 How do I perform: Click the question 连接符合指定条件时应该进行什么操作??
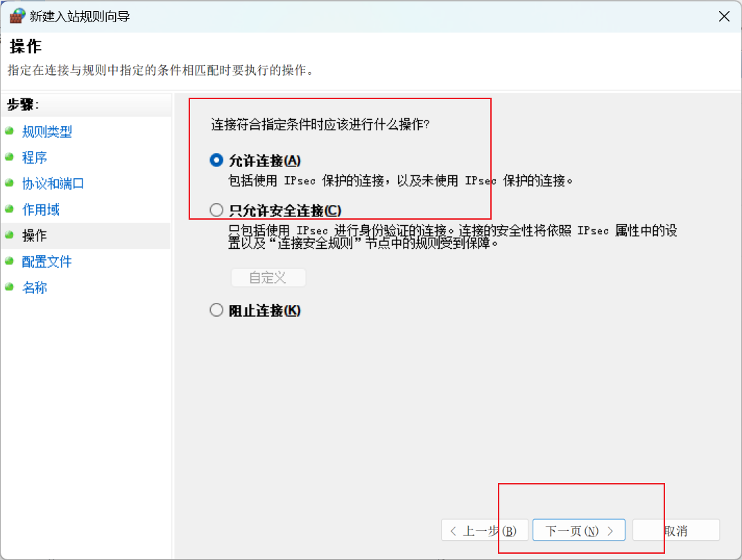click(320, 124)
